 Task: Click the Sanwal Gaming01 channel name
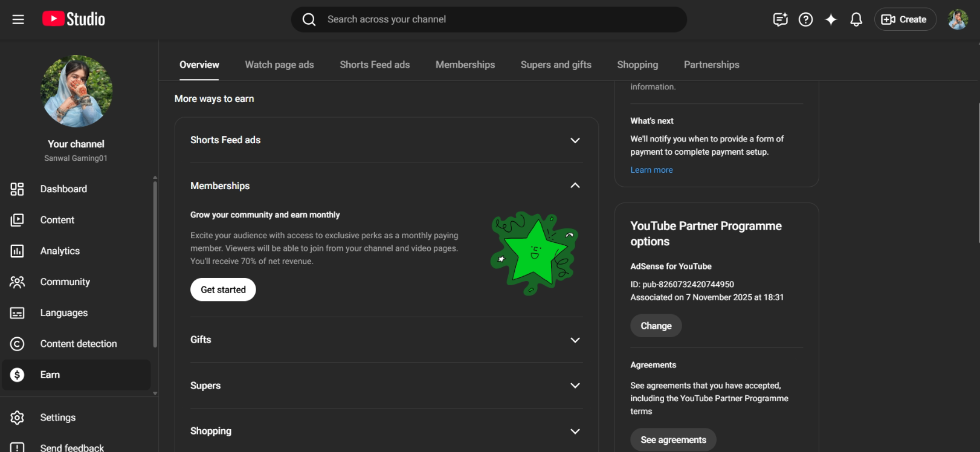coord(76,158)
